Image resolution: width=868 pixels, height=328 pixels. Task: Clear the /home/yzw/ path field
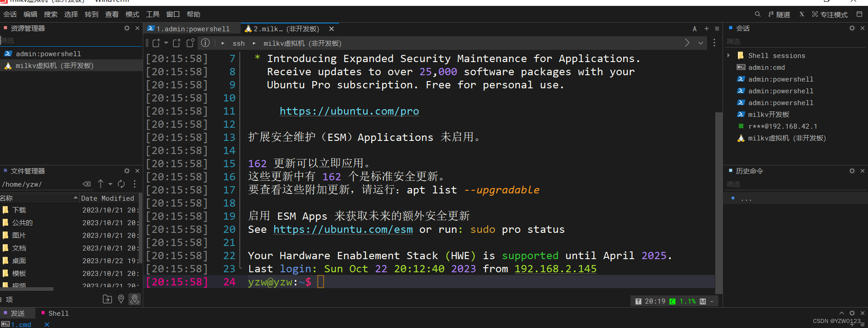tap(87, 184)
